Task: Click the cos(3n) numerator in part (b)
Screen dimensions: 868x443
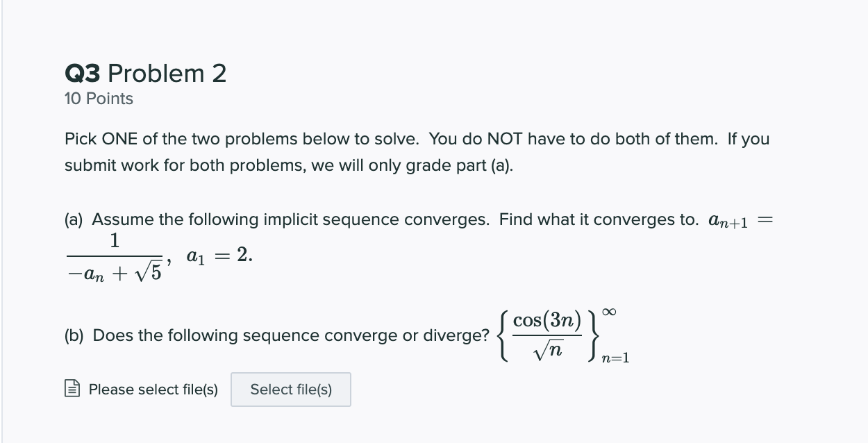Action: 546,320
